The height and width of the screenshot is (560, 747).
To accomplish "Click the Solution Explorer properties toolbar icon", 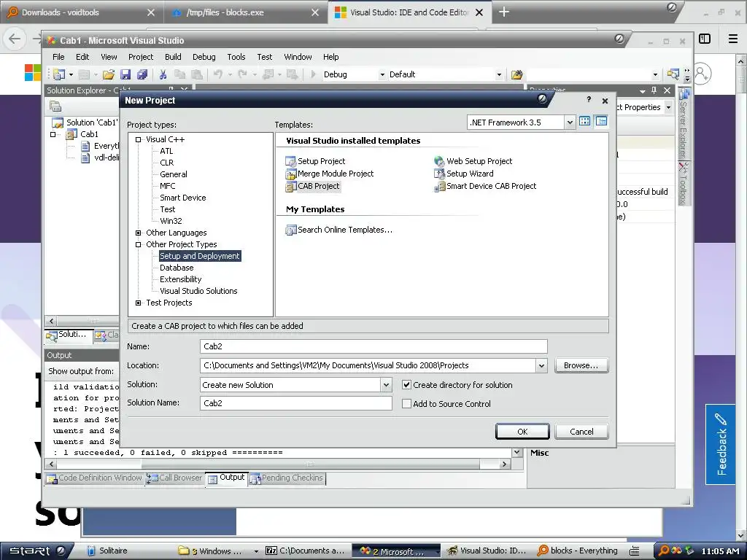I will click(55, 106).
